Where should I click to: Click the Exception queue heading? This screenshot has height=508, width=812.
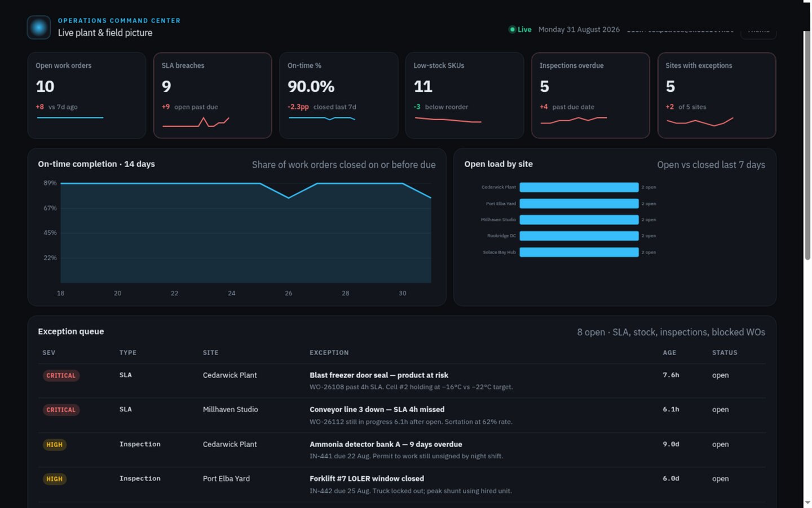[x=71, y=331]
